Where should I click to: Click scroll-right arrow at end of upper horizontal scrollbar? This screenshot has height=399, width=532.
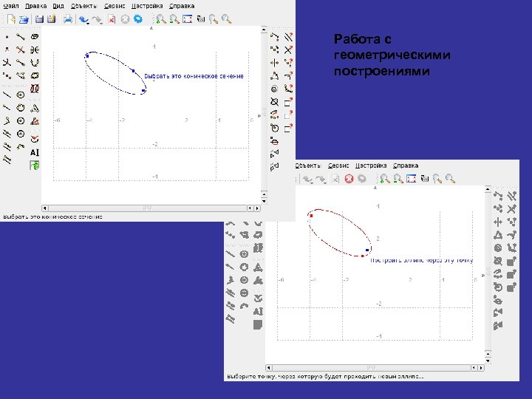coord(257,208)
